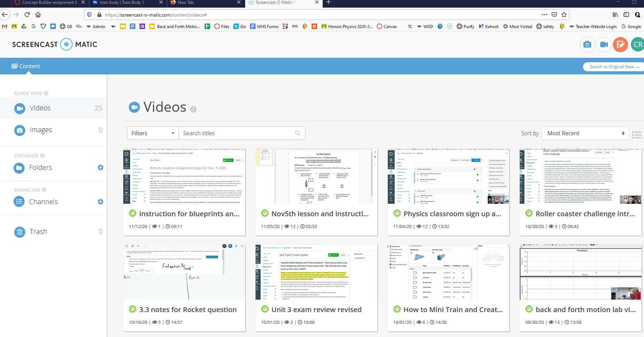The image size is (644, 337).
Task: Launch the video recorder icon
Action: pyautogui.click(x=603, y=45)
